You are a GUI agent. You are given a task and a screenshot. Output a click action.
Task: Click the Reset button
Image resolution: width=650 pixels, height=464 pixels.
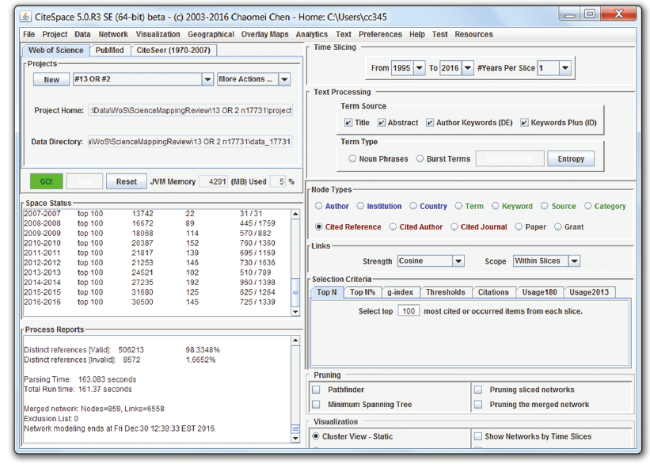click(x=126, y=182)
